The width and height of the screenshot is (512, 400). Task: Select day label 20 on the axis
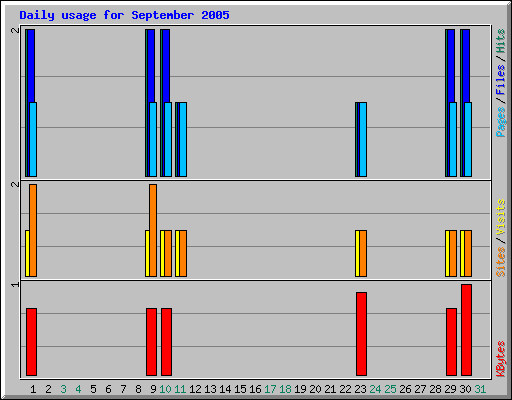point(315,389)
